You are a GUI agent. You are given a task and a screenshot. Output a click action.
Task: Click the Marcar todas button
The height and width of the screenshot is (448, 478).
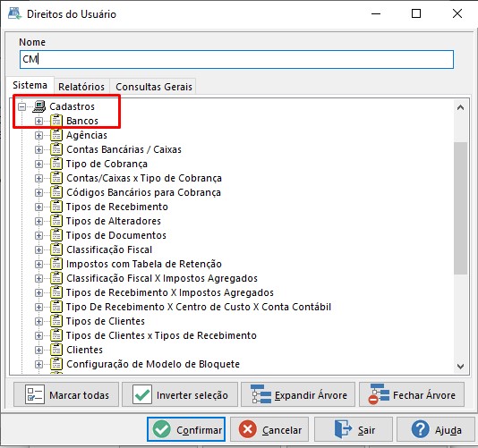coord(66,394)
